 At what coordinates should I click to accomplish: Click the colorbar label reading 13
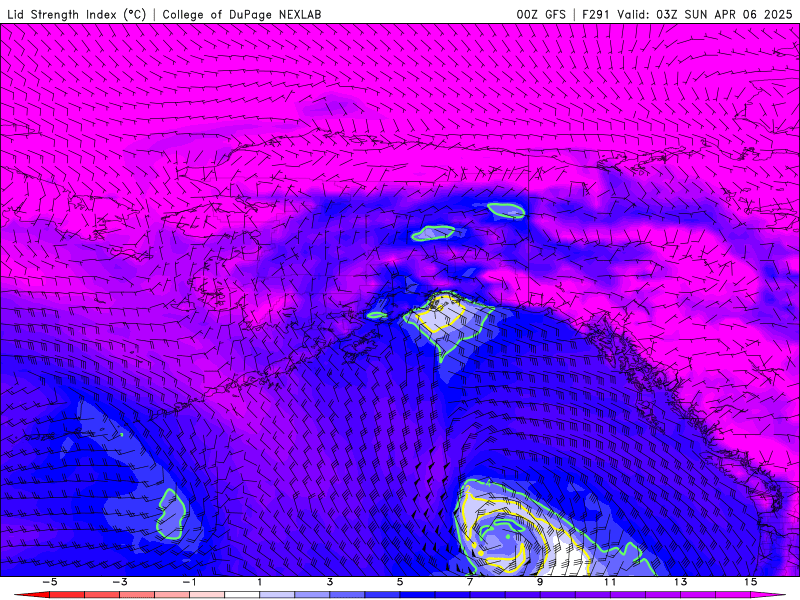click(680, 582)
